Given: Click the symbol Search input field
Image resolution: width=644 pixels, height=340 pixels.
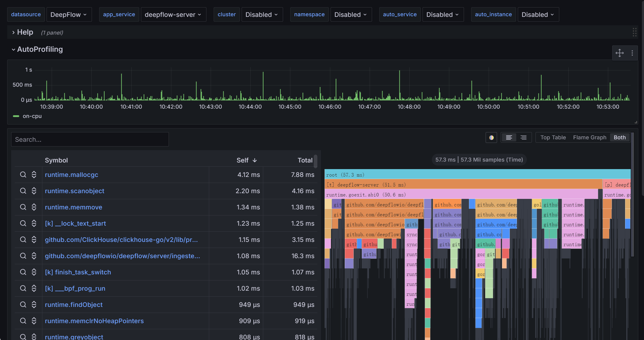Looking at the screenshot, I should pos(90,140).
